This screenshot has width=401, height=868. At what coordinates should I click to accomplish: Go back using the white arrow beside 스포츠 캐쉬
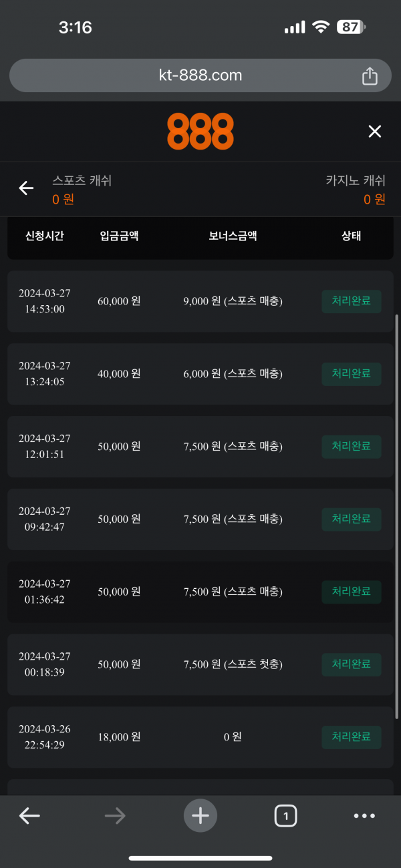pyautogui.click(x=26, y=188)
